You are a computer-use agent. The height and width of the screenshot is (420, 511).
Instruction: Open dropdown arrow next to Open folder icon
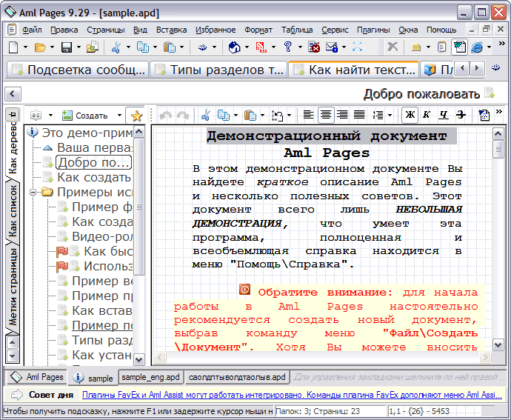tap(52, 47)
